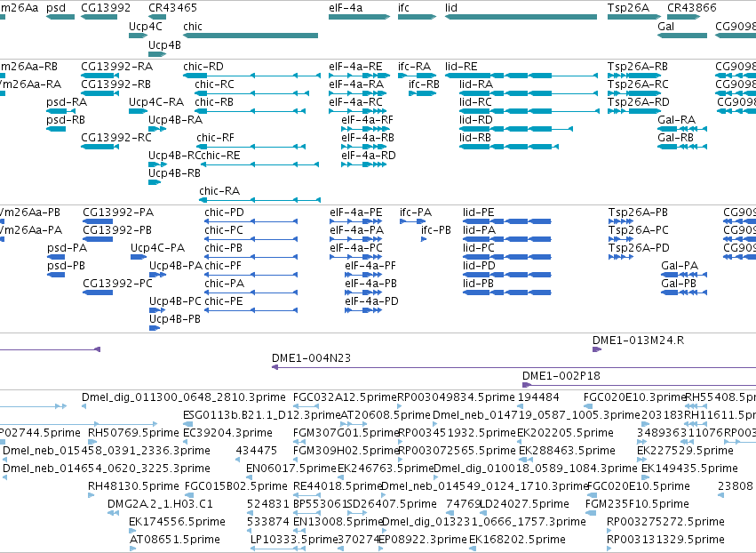This screenshot has width=756, height=553.
Task: Select the RP003275272.5prime EST label
Action: pos(665,522)
